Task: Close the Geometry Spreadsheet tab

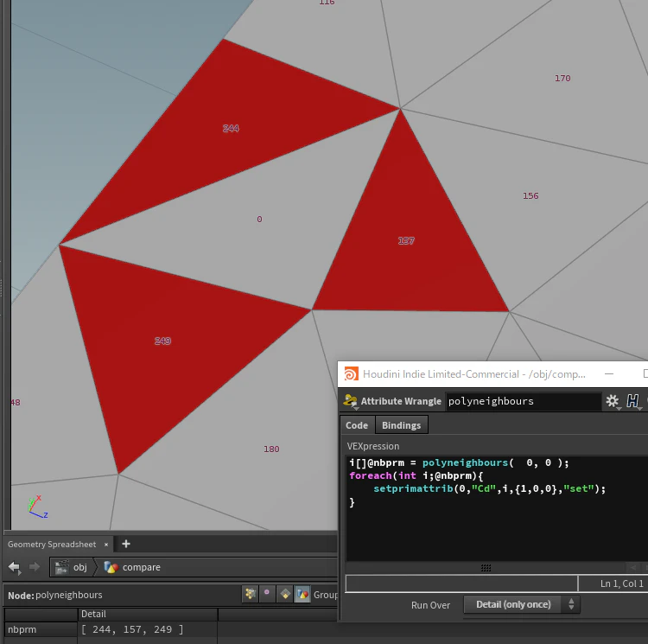Action: coord(106,545)
